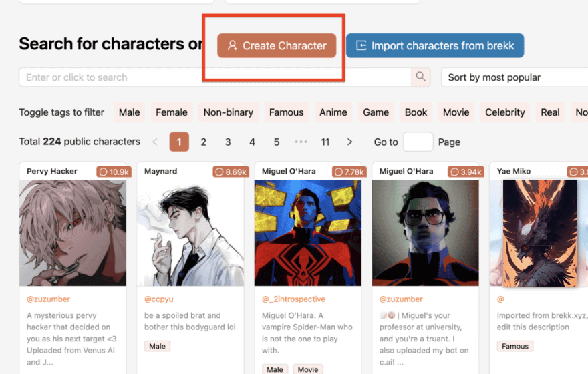The image size is (588, 374).
Task: Jump to page 11
Action: tap(325, 142)
